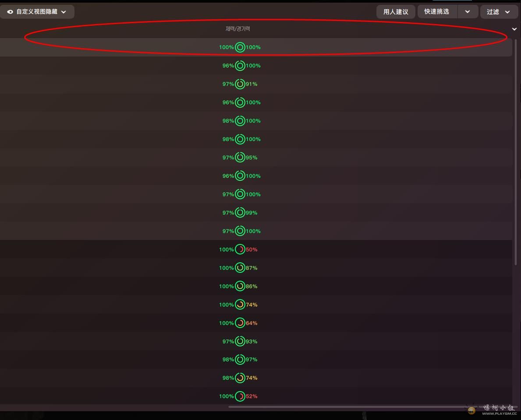Screen dimensions: 521x420
Task: Click the condition ring in the 100%/87% row
Action: [240, 268]
